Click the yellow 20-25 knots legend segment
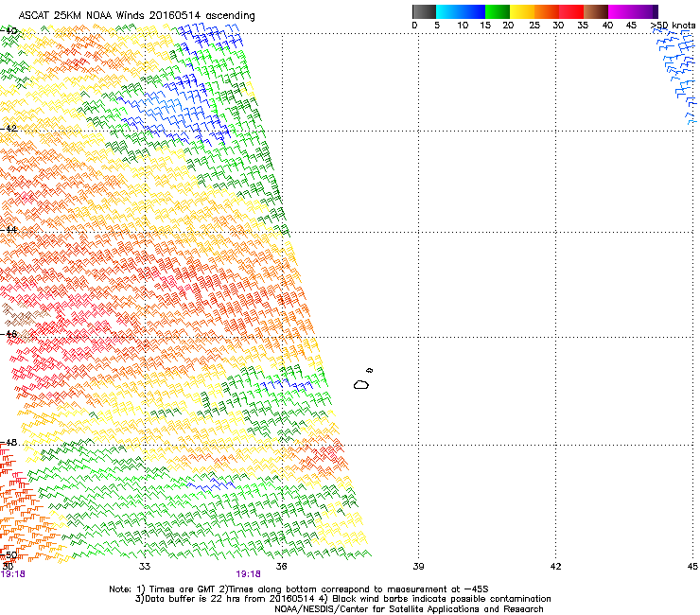700x615 pixels. click(522, 11)
